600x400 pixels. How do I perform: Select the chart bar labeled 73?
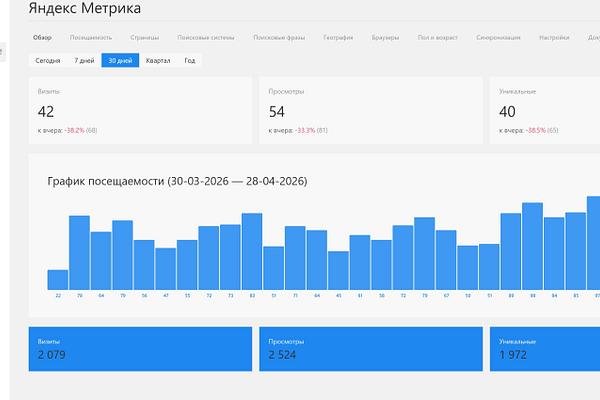(x=230, y=257)
